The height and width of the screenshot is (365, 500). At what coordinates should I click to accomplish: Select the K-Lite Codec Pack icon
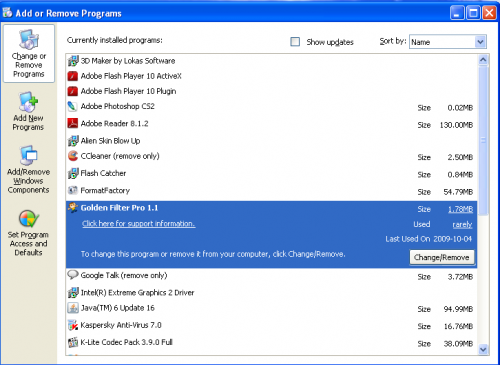coord(73,342)
